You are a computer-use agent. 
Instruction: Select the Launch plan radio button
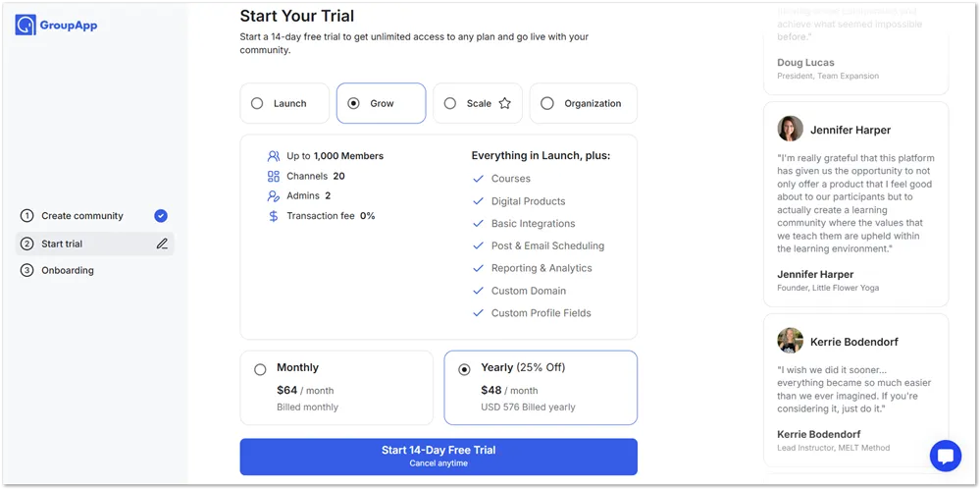(x=257, y=104)
